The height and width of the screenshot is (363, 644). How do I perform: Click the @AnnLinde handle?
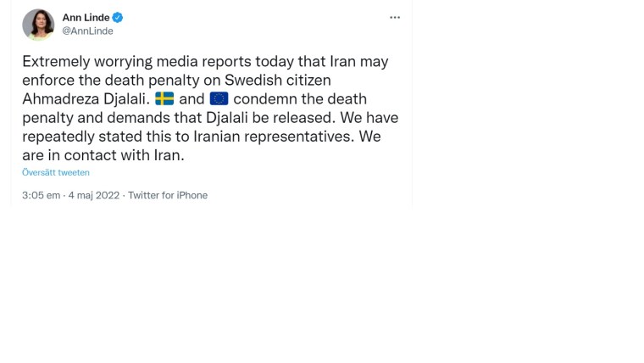click(87, 31)
